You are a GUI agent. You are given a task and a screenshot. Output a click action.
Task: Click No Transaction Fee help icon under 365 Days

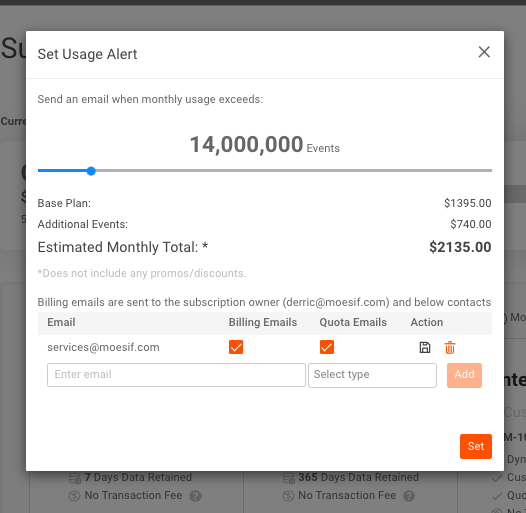coord(409,496)
